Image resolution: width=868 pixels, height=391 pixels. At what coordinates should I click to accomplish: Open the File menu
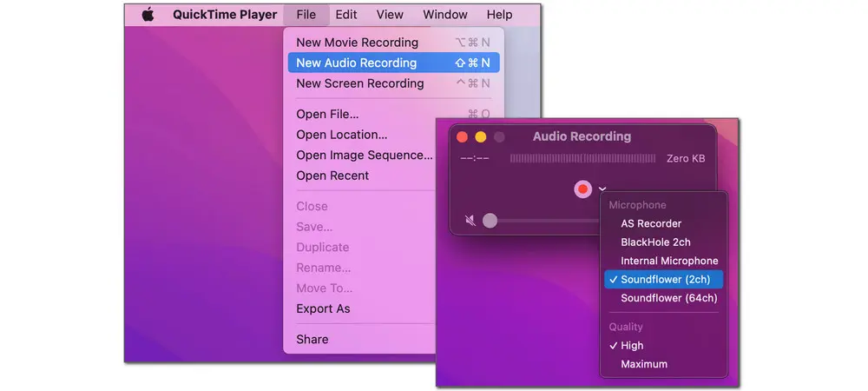306,15
